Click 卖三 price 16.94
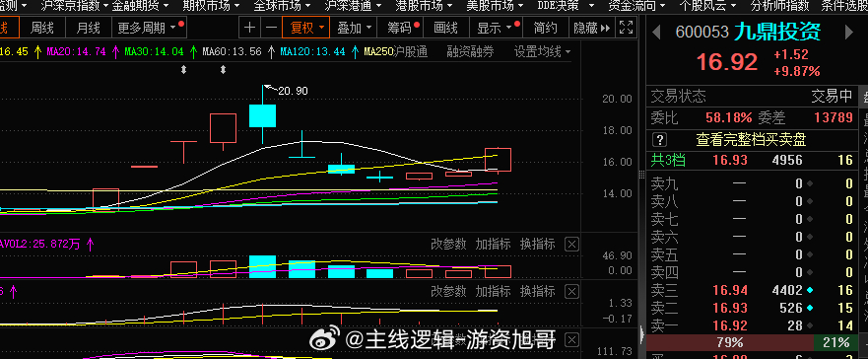Image resolution: width=868 pixels, height=359 pixels. [730, 290]
